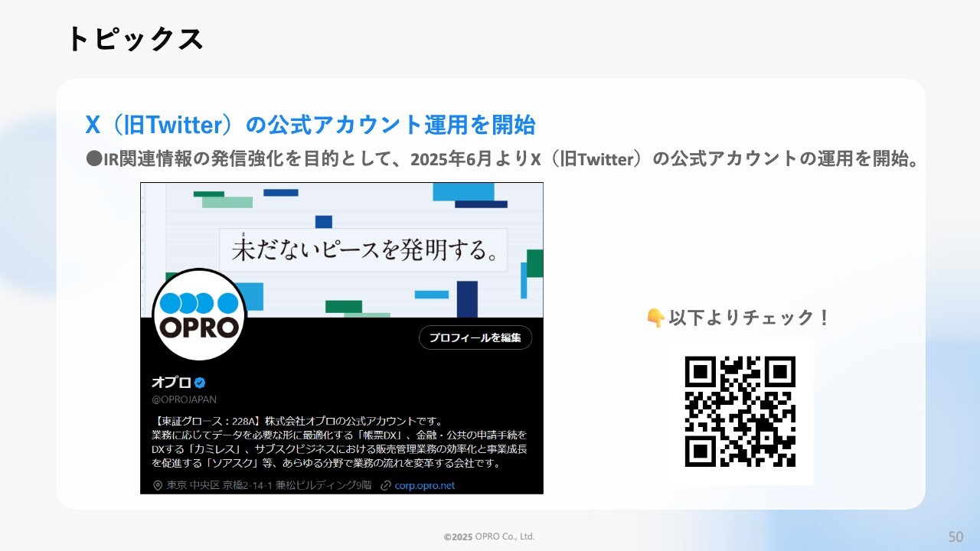Click the link chain icon before corp.opro.net
This screenshot has width=980, height=551.
(387, 485)
